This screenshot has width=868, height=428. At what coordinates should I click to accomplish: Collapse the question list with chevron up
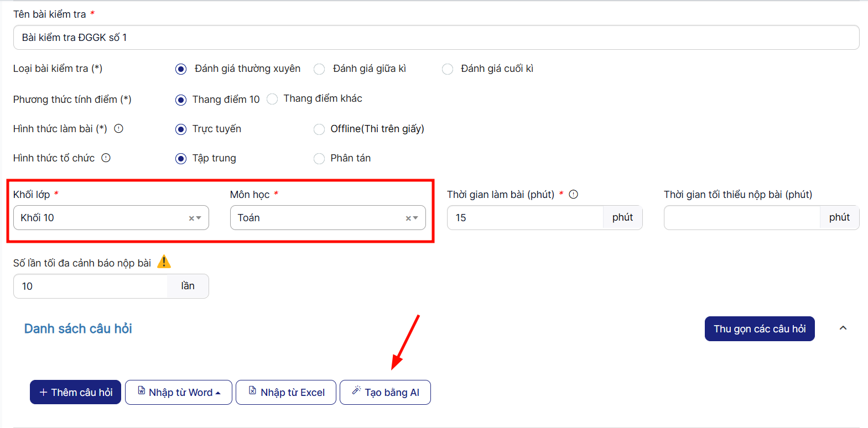pos(843,328)
